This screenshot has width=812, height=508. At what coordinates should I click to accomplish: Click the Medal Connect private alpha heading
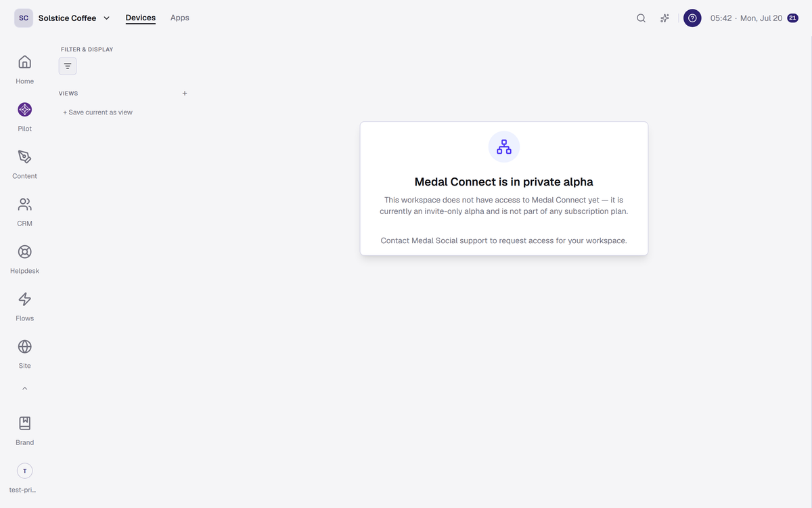504,182
